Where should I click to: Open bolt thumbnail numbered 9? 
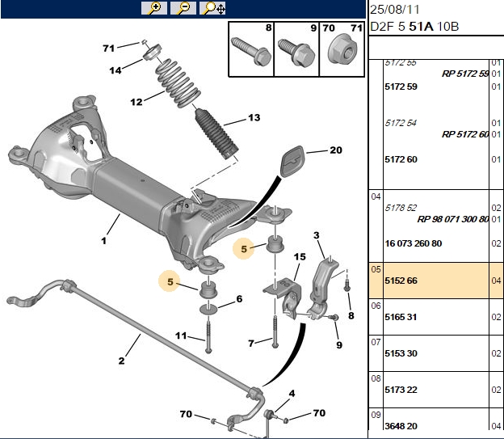[296, 49]
